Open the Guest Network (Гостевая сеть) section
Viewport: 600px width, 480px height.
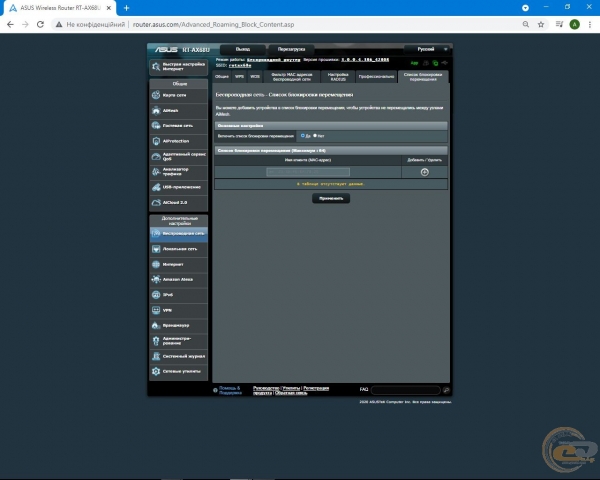coord(179,126)
